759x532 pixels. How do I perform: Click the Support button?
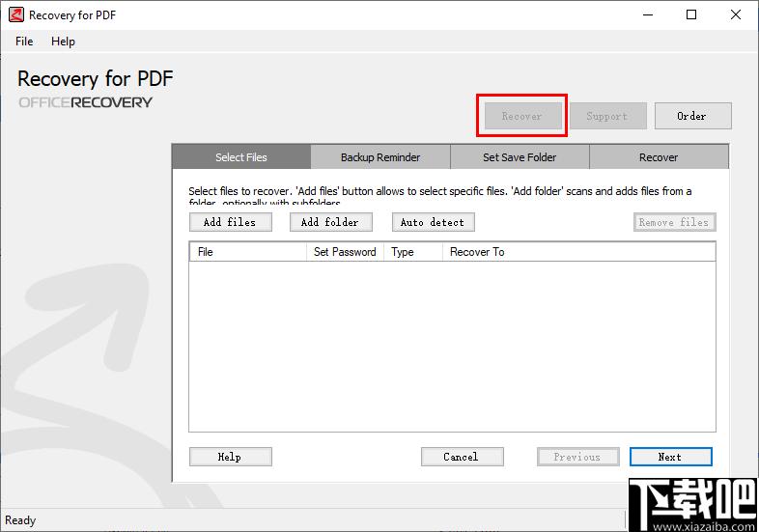pyautogui.click(x=608, y=116)
